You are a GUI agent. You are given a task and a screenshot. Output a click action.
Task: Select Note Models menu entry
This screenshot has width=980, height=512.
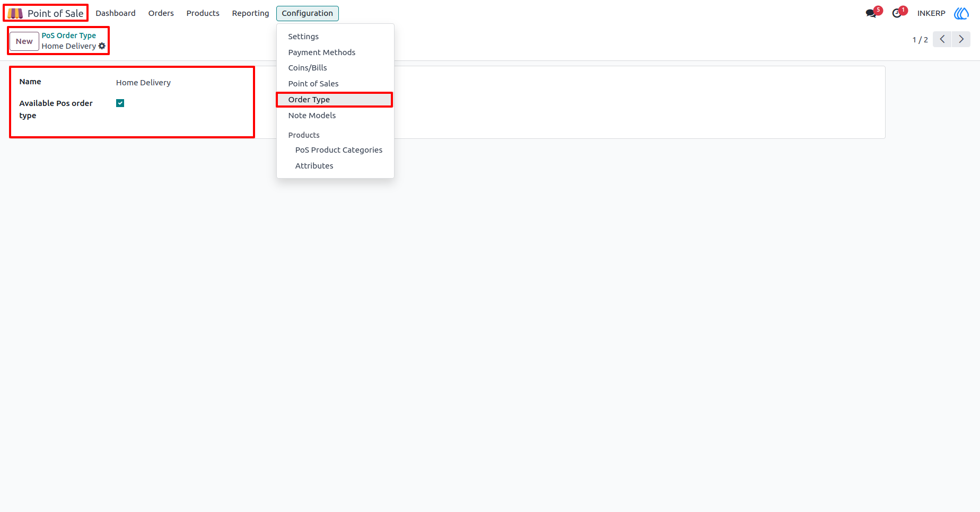[335, 116]
